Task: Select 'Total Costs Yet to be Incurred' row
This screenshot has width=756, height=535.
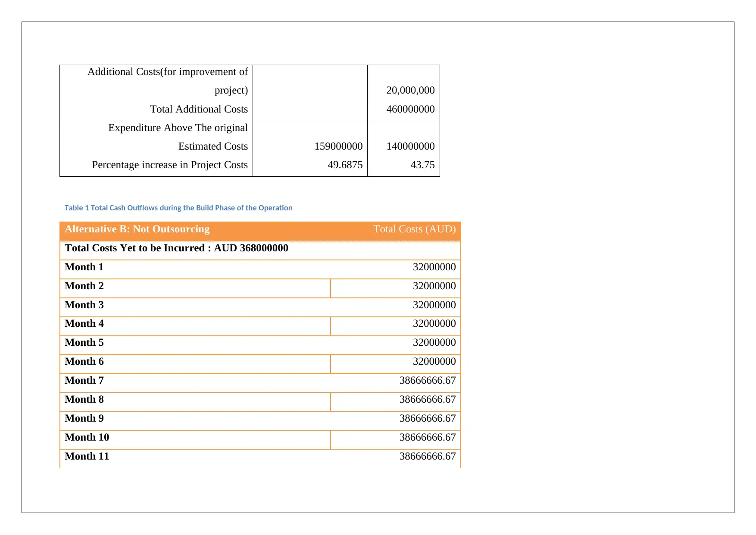Action: [260, 250]
